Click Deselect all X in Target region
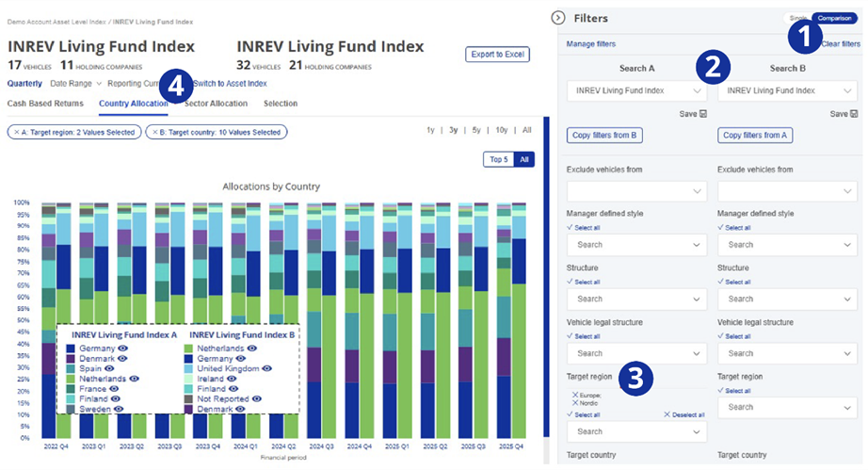Viewport: 868px width, 470px height. coord(666,414)
